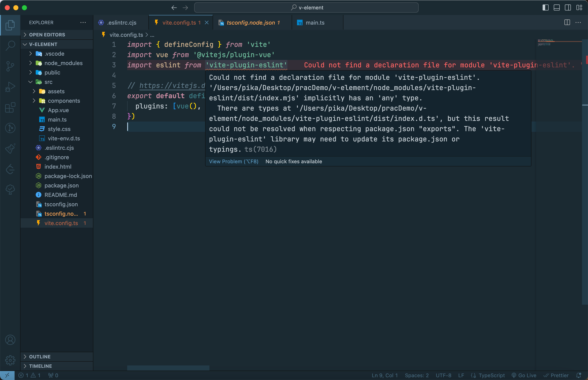Close the vite.config.ts tab
Screen dimensions: 588x380
pyautogui.click(x=207, y=22)
